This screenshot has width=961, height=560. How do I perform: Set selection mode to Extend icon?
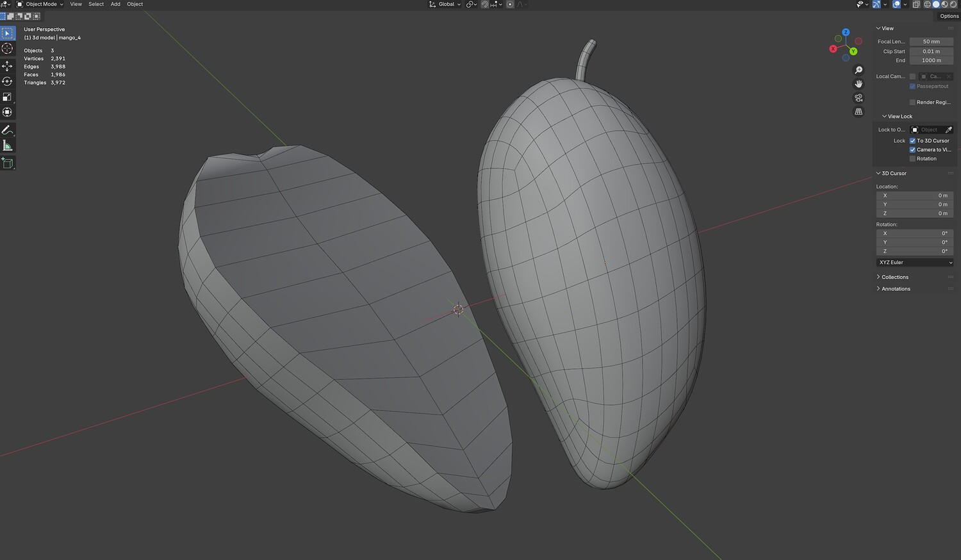pyautogui.click(x=11, y=16)
